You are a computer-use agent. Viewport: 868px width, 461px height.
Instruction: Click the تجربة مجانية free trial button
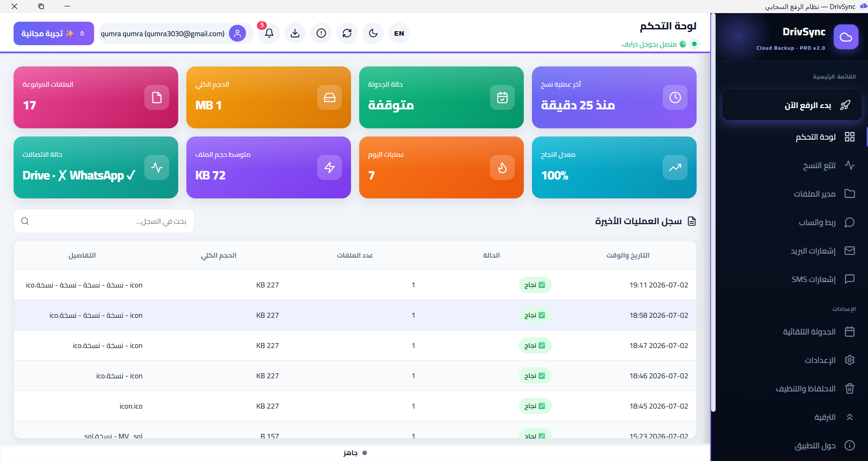click(54, 33)
